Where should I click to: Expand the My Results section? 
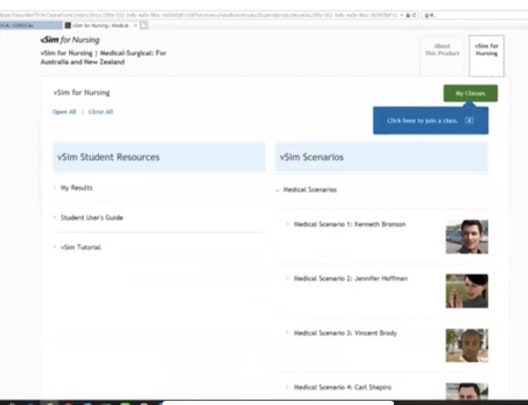(76, 188)
